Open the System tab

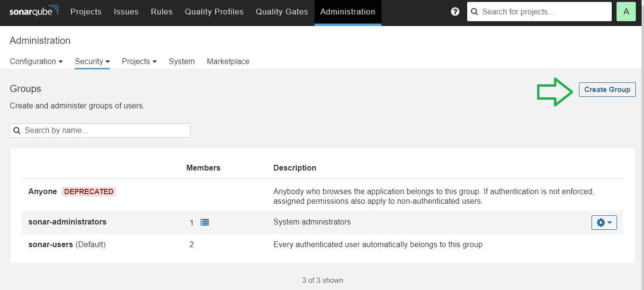click(x=182, y=61)
